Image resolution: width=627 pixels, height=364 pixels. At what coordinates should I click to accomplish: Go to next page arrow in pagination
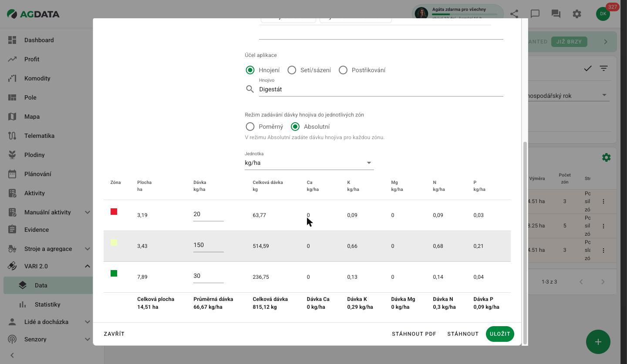pos(603,282)
